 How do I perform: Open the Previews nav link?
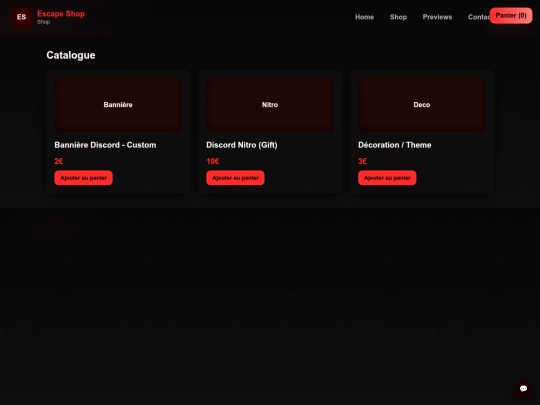point(437,17)
